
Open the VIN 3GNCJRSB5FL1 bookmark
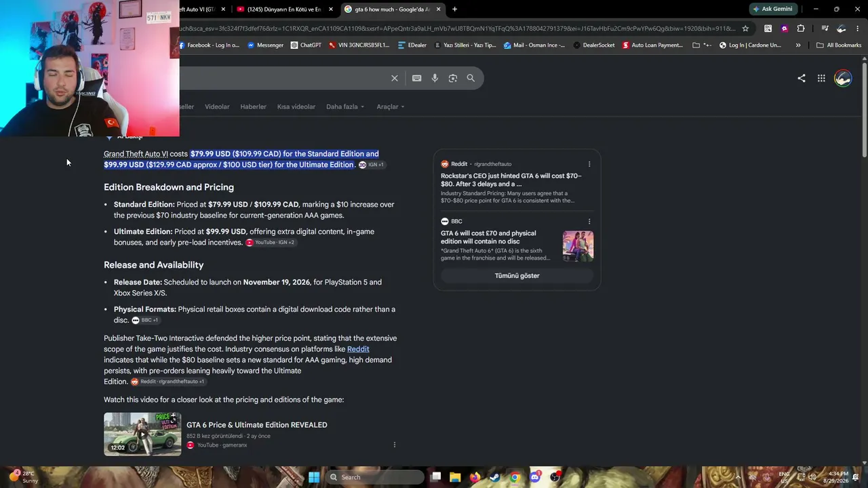point(359,45)
